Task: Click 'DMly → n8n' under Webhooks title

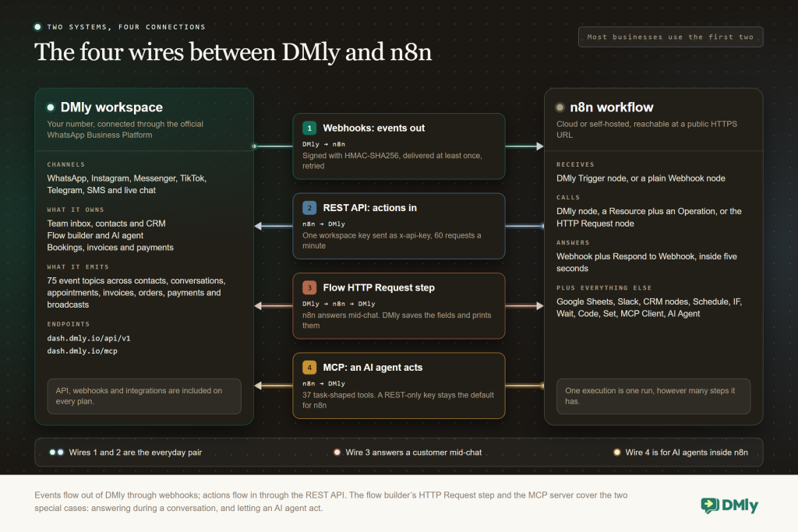Action: click(x=323, y=144)
